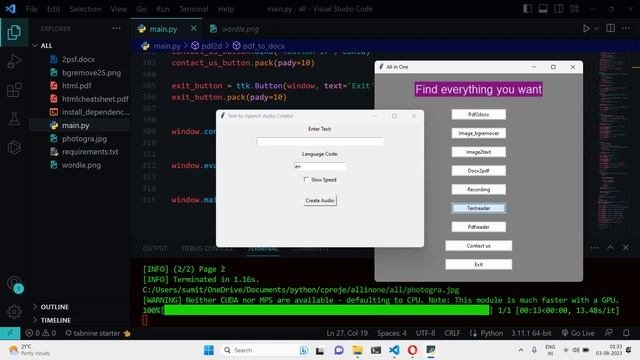Image resolution: width=640 pixels, height=360 pixels.
Task: Open Run button dropdown arrow
Action: click(597, 29)
